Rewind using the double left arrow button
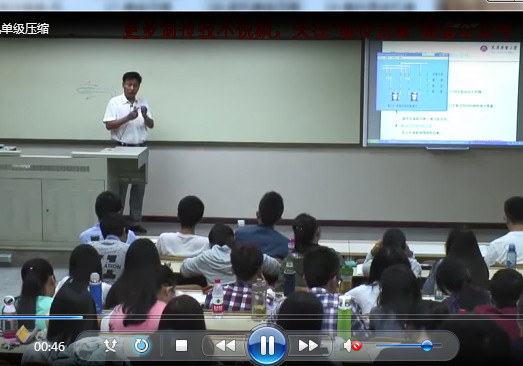Viewport: 523px width, 366px height. pos(225,346)
